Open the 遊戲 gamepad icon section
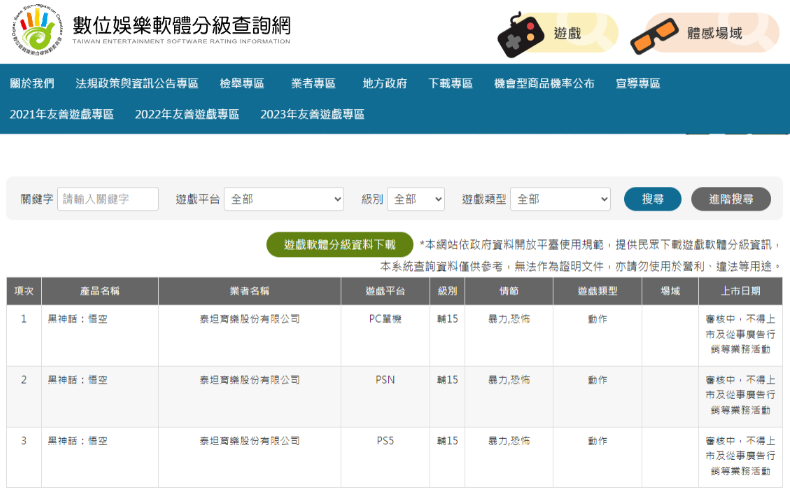The height and width of the screenshot is (496, 790). (x=557, y=33)
